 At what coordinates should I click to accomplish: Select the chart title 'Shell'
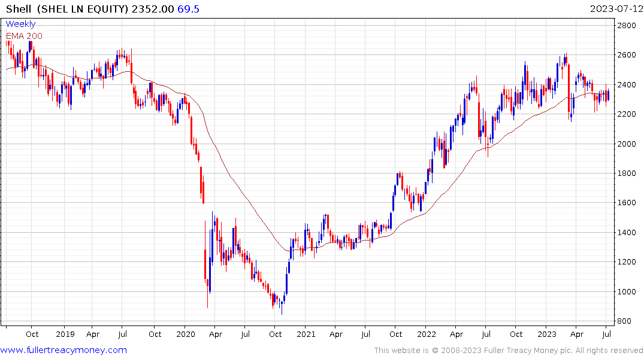tap(19, 8)
